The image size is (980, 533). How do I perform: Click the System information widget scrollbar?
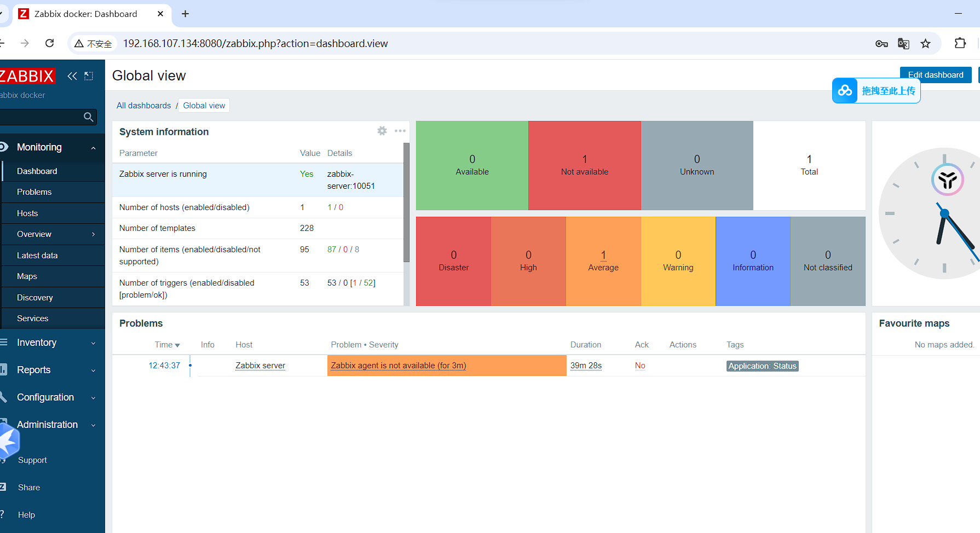coord(406,202)
